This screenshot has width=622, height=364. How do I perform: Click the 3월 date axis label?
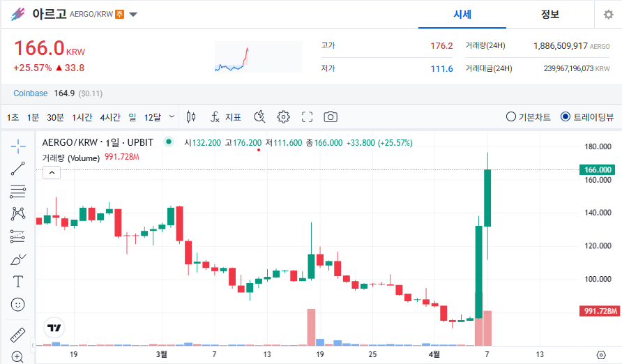pyautogui.click(x=161, y=354)
